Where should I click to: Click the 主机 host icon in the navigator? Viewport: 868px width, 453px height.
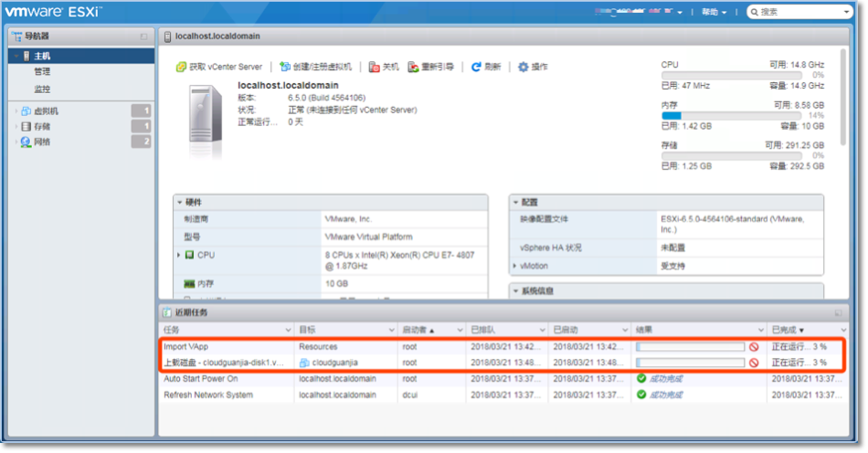pos(26,56)
